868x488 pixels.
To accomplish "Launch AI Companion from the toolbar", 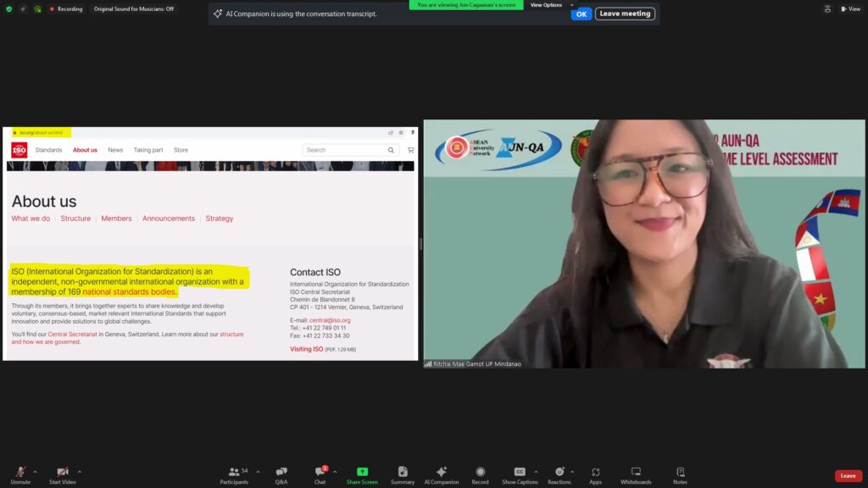I will 441,473.
